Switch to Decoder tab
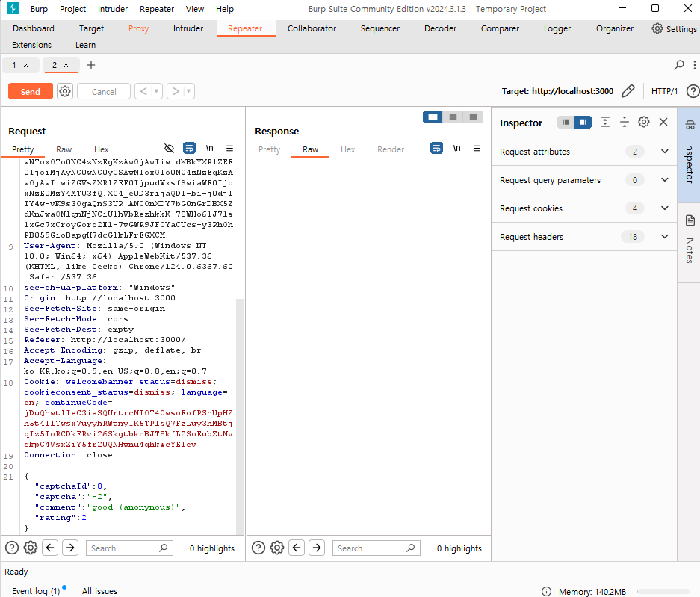This screenshot has height=597, width=700. [x=440, y=28]
